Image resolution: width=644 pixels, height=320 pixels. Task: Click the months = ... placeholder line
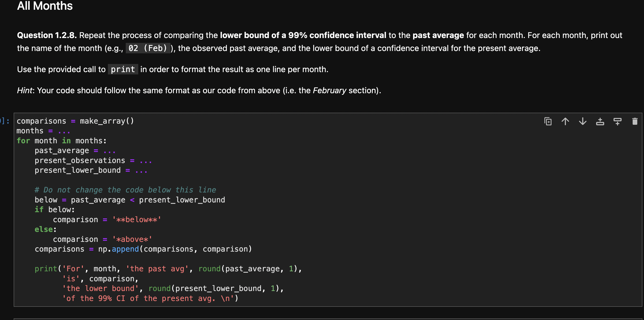[42, 131]
